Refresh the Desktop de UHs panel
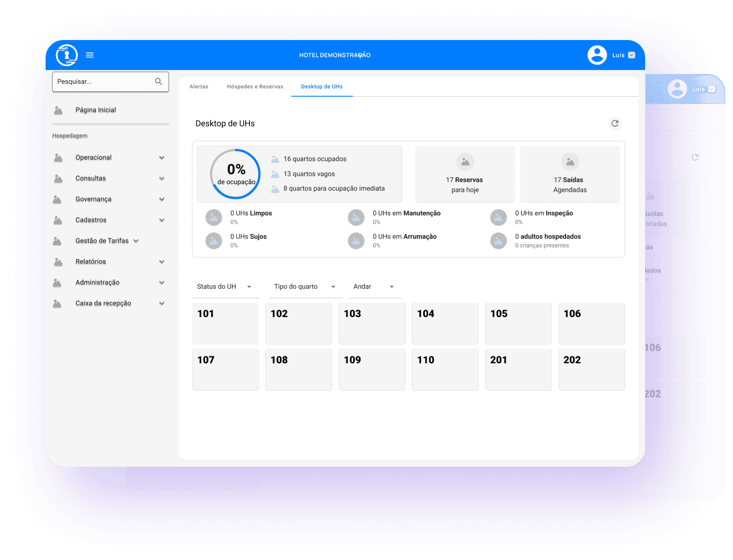733x560 pixels. [x=615, y=123]
